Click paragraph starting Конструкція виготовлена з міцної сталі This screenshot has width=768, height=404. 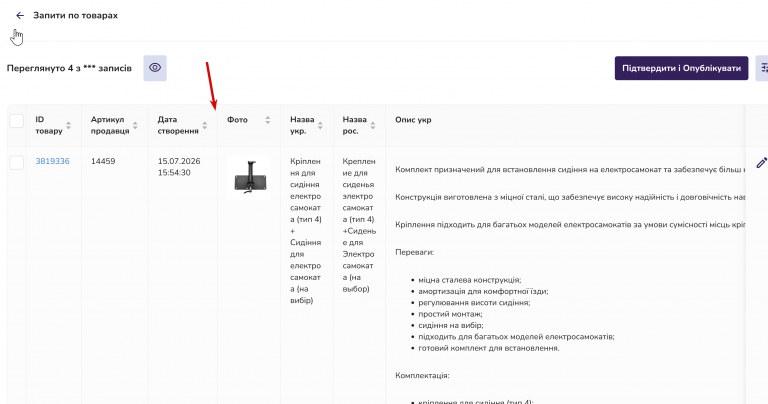point(570,197)
